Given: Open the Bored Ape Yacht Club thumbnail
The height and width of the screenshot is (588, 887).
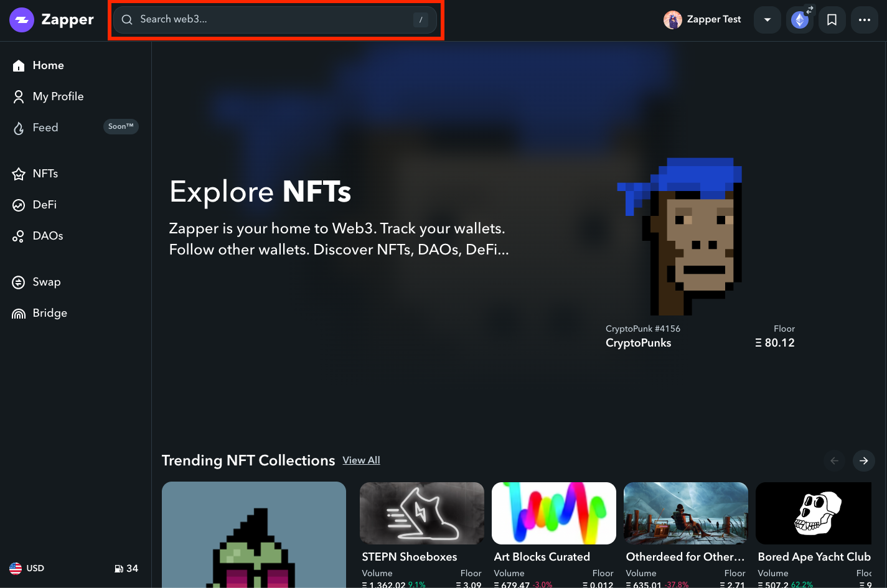Looking at the screenshot, I should click(814, 513).
